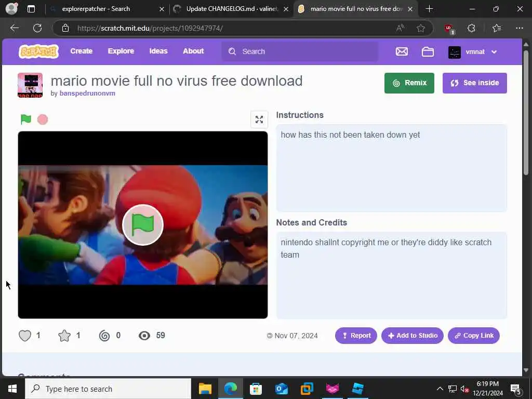Focus the Scratch Search field

point(300,51)
